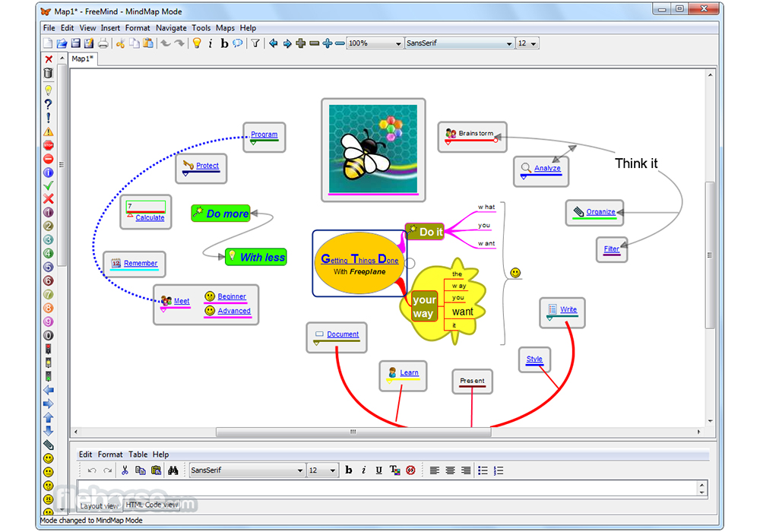This screenshot has height=532, width=760.
Task: Open the Maps menu
Action: 225,27
